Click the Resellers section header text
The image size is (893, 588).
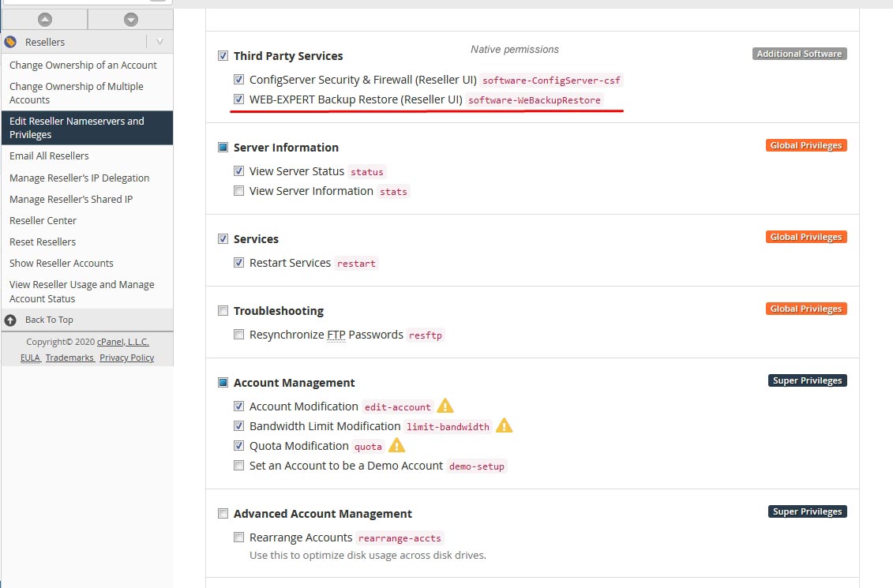coord(45,42)
